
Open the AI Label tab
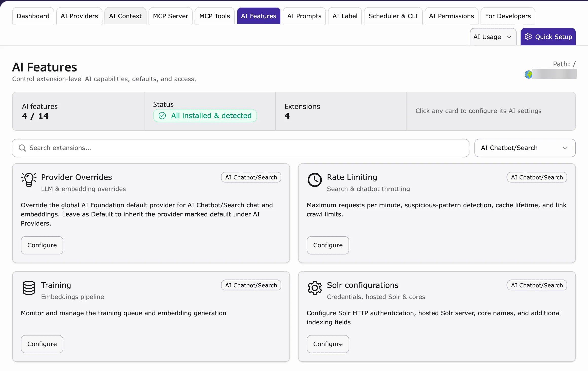[x=345, y=16]
